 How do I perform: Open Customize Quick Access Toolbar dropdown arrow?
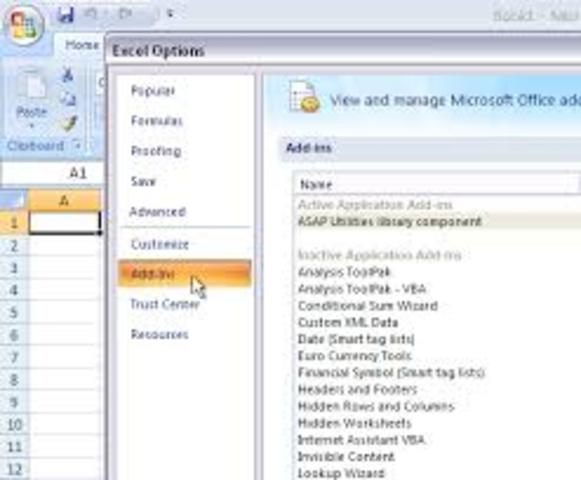170,14
